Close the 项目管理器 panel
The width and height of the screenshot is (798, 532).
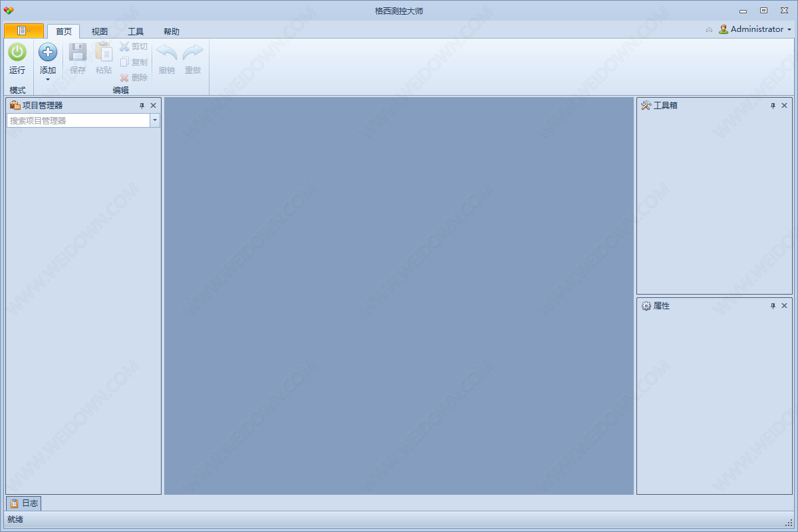[153, 106]
